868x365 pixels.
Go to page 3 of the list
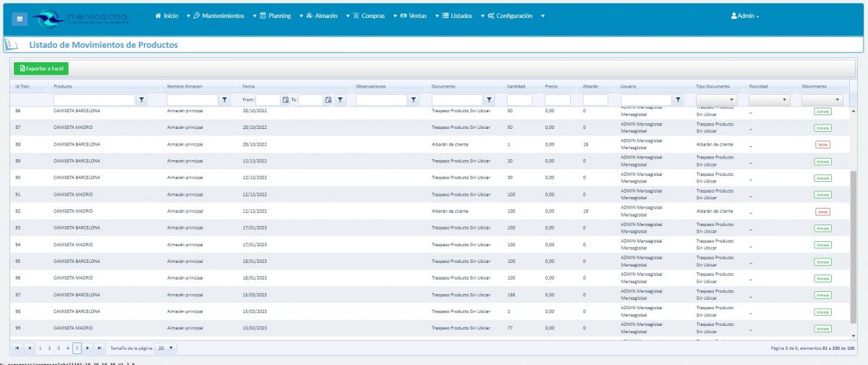pos(59,348)
